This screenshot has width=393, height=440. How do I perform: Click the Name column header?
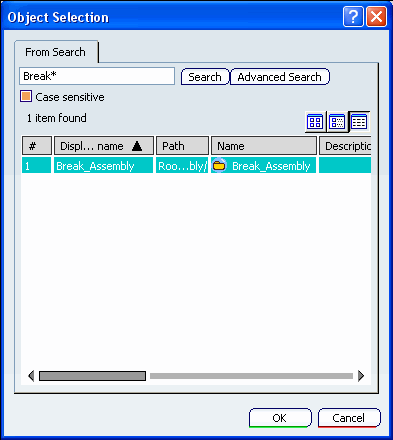pos(264,146)
